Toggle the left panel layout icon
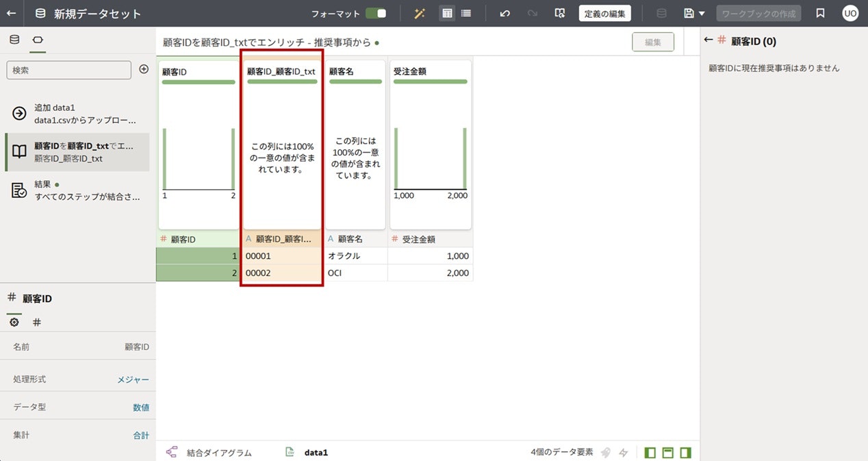 (650, 453)
